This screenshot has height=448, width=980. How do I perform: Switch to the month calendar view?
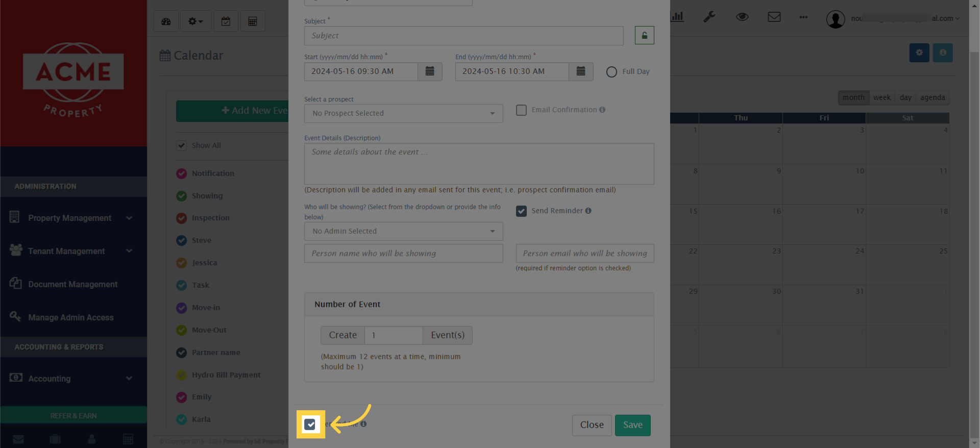click(x=853, y=97)
